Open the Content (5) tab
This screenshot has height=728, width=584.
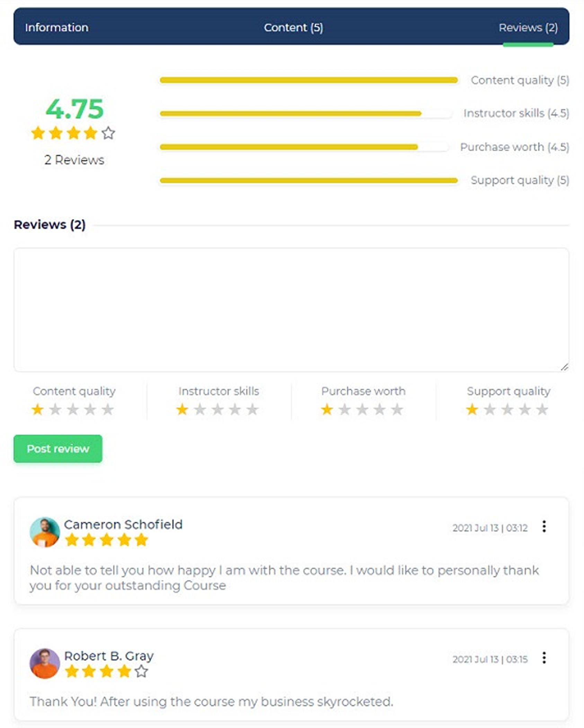[x=293, y=27]
